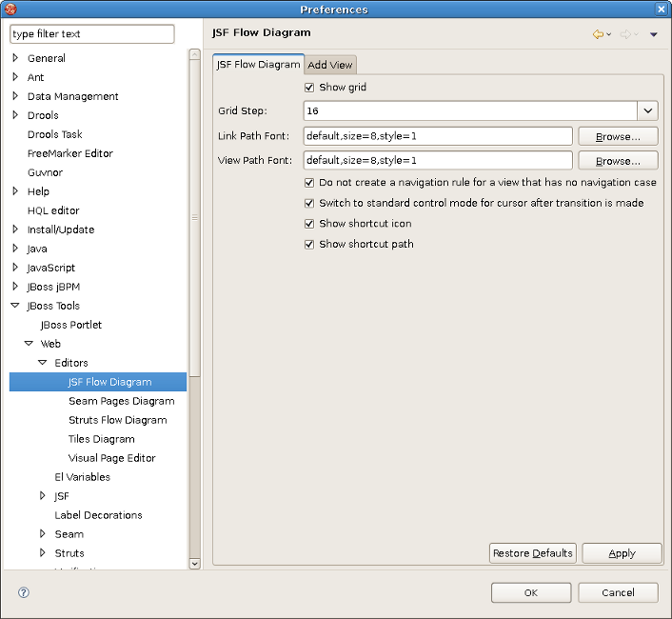The width and height of the screenshot is (672, 619).
Task: Click the help question mark icon
Action: pos(24,592)
